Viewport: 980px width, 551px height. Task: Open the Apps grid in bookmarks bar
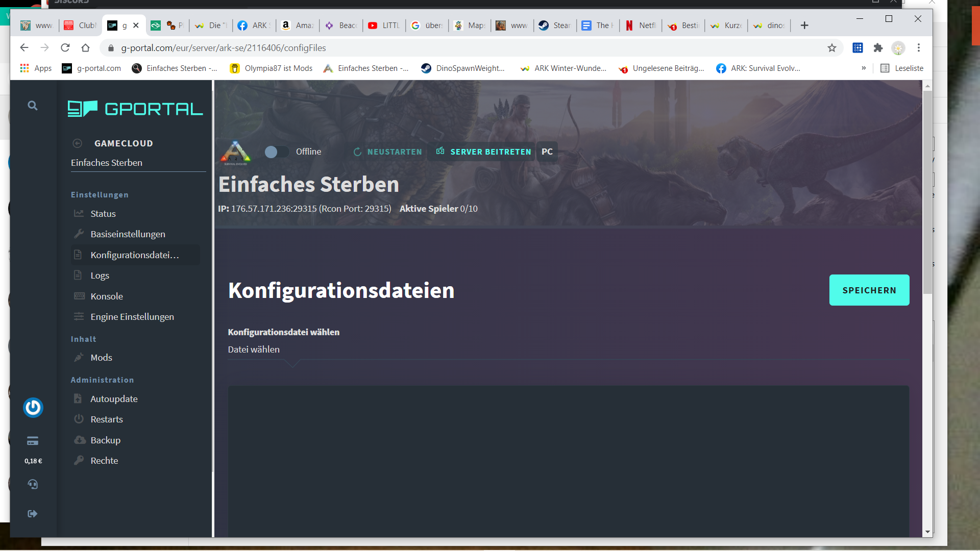(36, 68)
